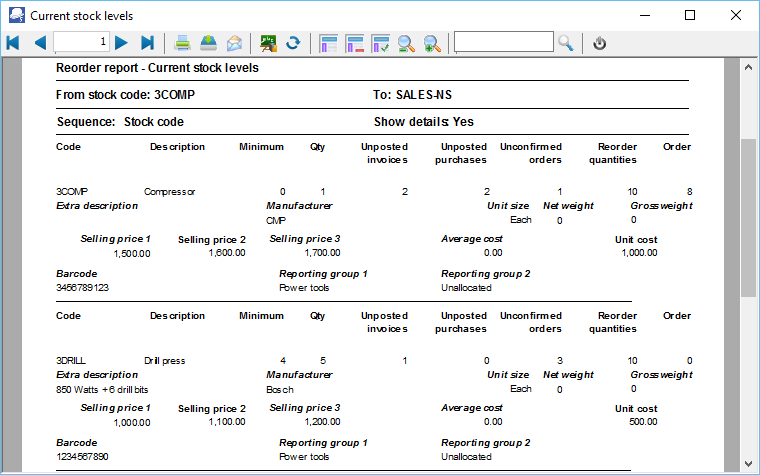Viewport: 760px width, 475px height.
Task: Go to the previous report page
Action: [x=39, y=43]
